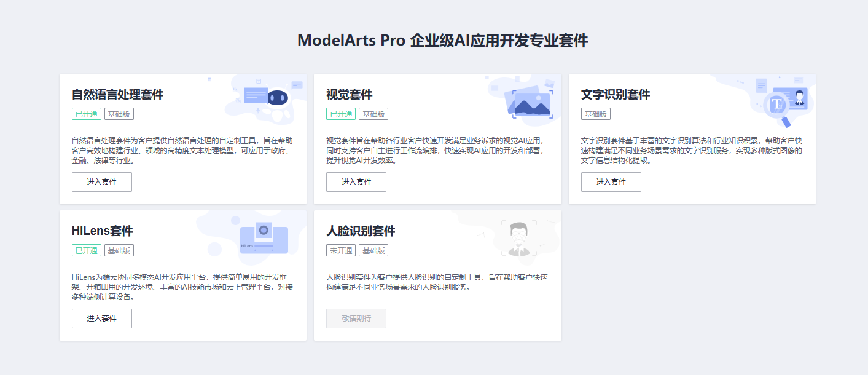Open HiLens套件 using 进入套件 button
Screen dimensions: 868x377
tap(102, 319)
